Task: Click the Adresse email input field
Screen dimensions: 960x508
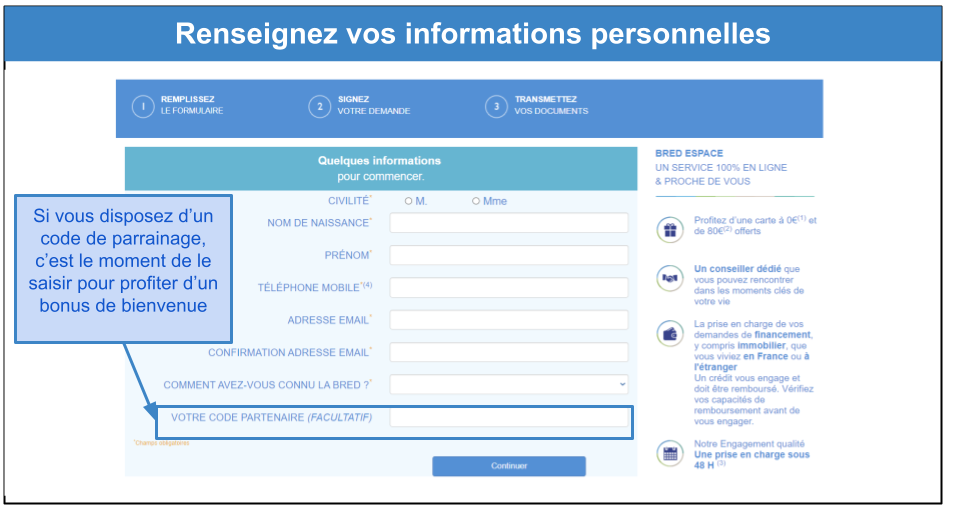Action: (509, 320)
